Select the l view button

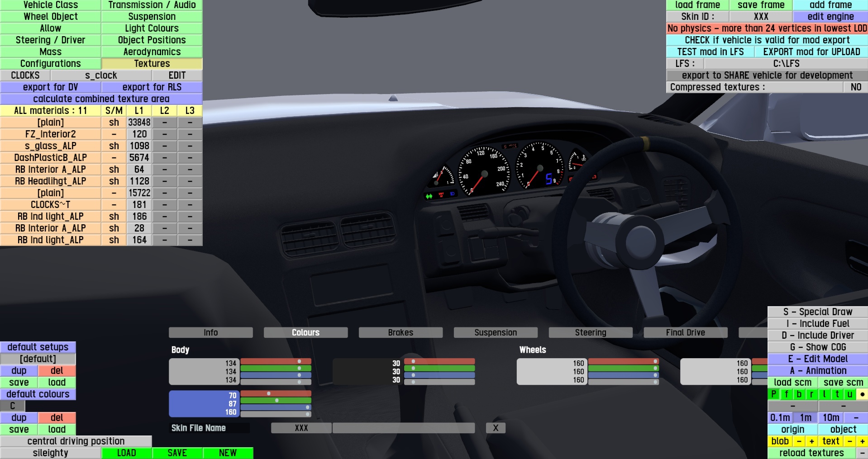[824, 394]
